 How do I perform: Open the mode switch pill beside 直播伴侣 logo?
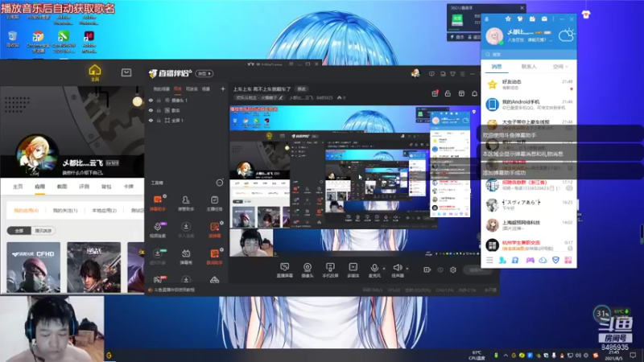[x=204, y=73]
